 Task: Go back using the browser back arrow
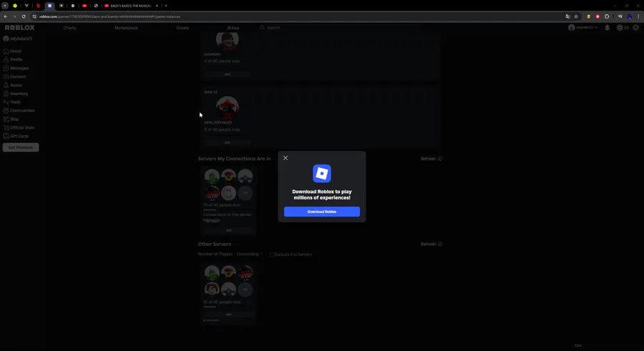coord(6,16)
